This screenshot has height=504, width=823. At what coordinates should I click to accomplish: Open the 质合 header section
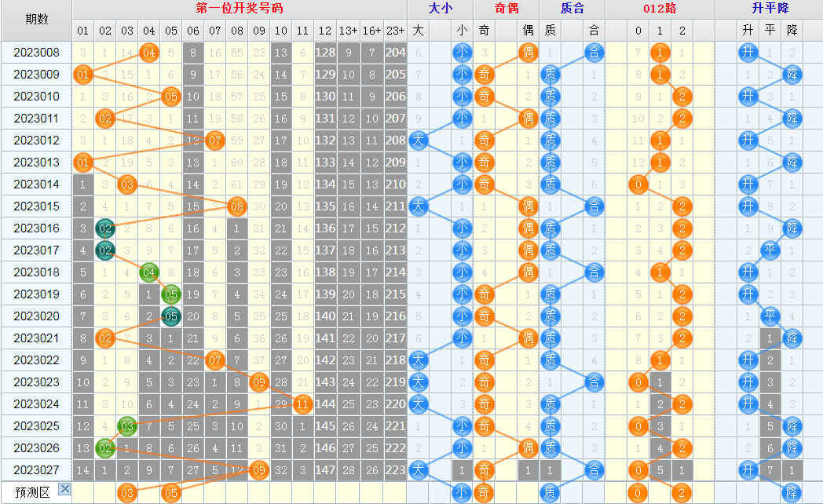(572, 9)
